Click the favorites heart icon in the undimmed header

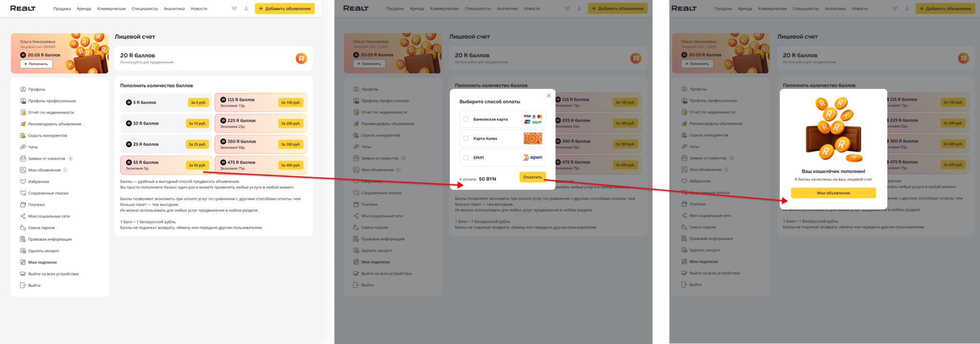click(x=234, y=9)
